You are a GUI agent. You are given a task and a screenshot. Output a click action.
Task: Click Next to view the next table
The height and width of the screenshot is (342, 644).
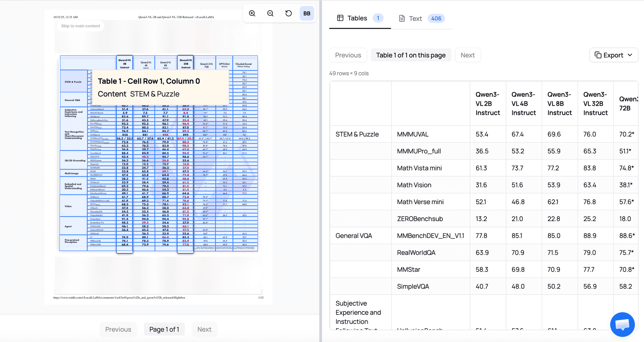coord(468,55)
